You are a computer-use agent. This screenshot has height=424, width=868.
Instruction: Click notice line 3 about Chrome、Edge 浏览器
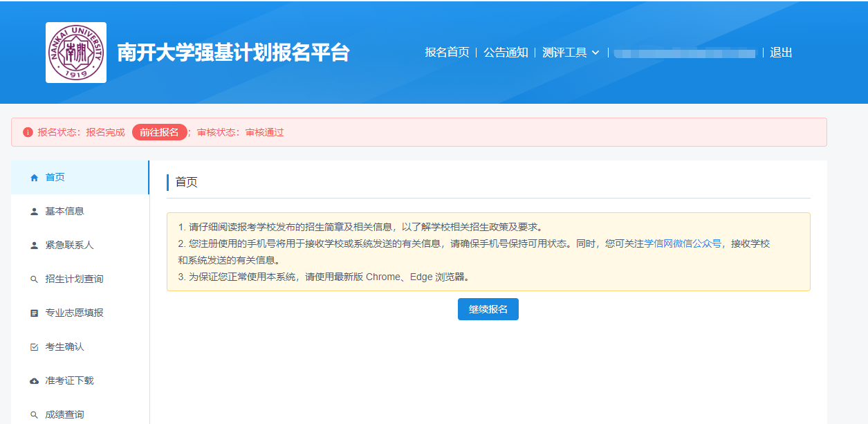tap(324, 277)
